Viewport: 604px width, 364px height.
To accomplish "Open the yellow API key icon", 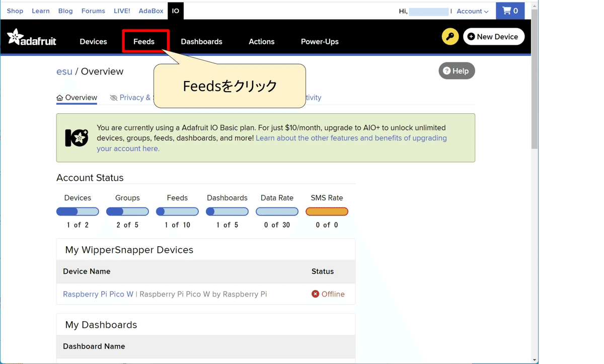I will [x=450, y=36].
